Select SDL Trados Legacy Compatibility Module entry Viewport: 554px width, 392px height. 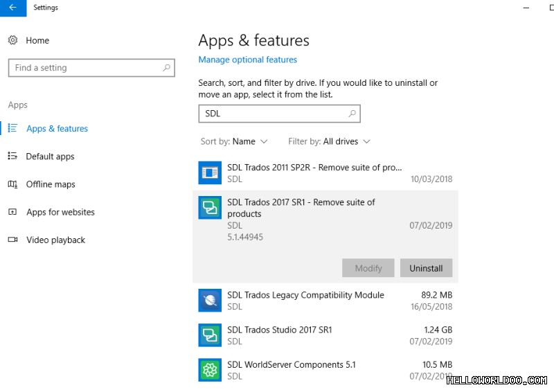[x=325, y=301]
